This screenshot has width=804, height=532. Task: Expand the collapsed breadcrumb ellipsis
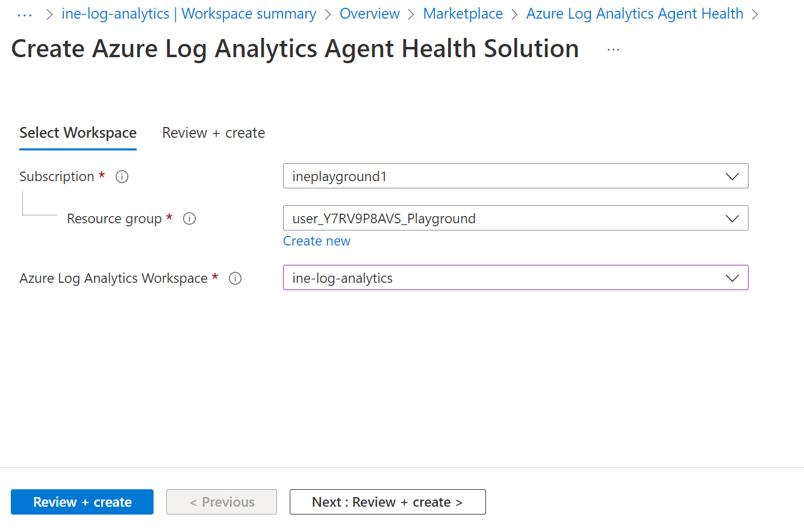pyautogui.click(x=25, y=14)
